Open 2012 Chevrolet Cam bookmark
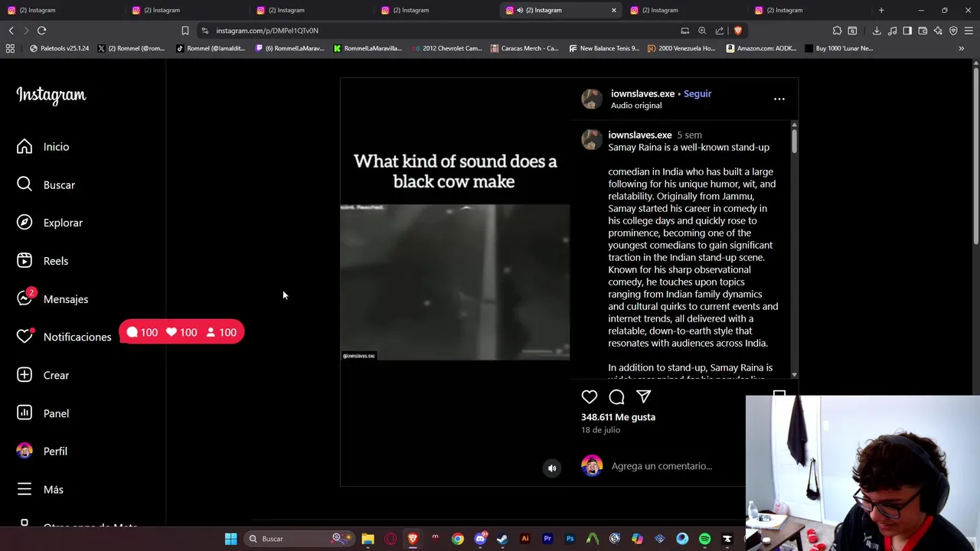Image resolution: width=980 pixels, height=551 pixels. click(446, 48)
